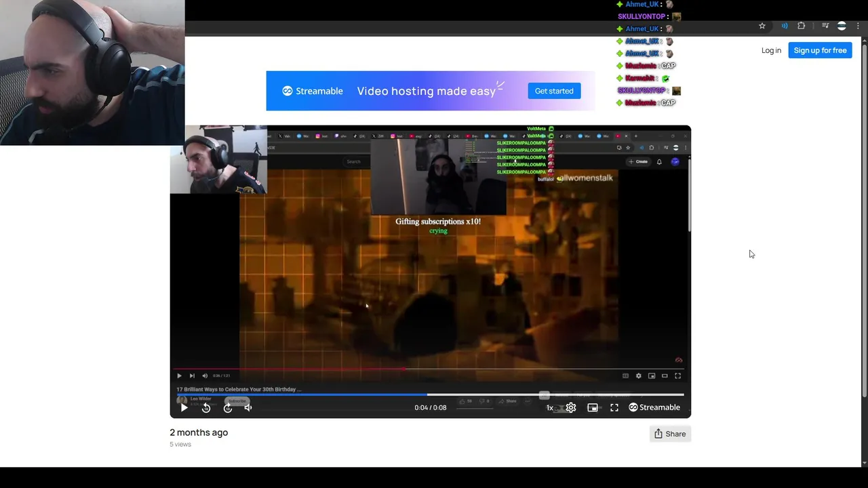The width and height of the screenshot is (868, 488).
Task: Mute the Streamable player volume
Action: click(x=248, y=407)
